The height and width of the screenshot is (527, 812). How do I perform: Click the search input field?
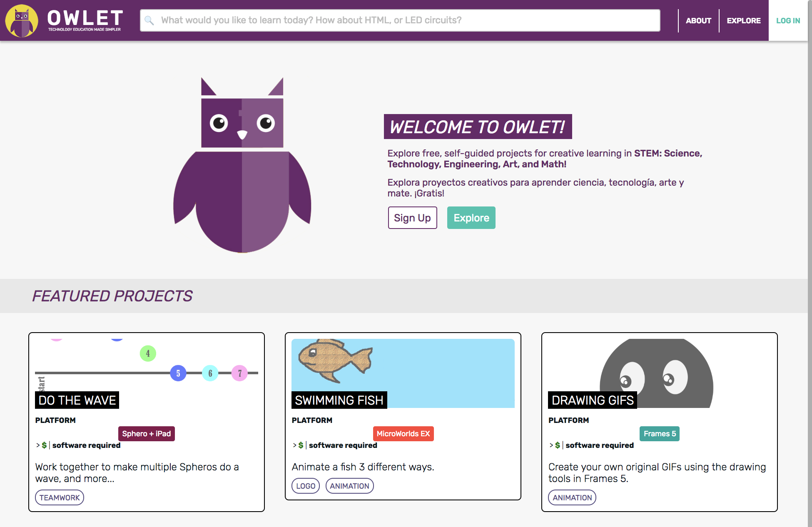[x=400, y=20]
